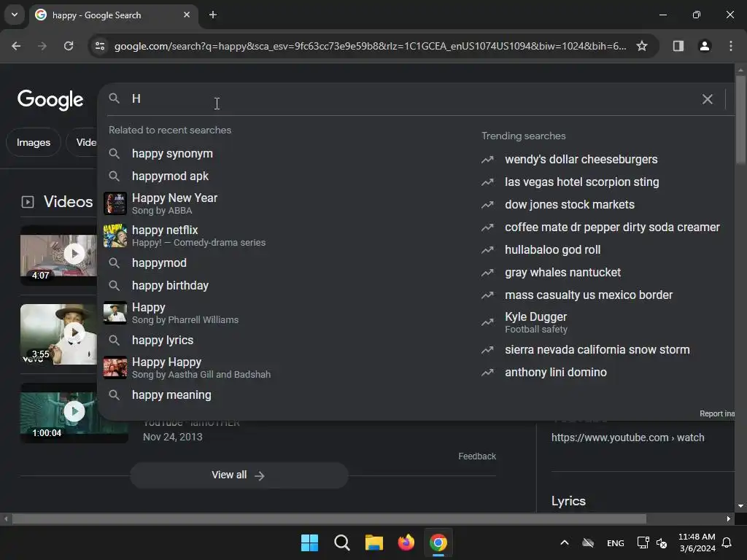This screenshot has height=560, width=747.
Task: Open notifications bell in taskbar
Action: click(x=727, y=542)
